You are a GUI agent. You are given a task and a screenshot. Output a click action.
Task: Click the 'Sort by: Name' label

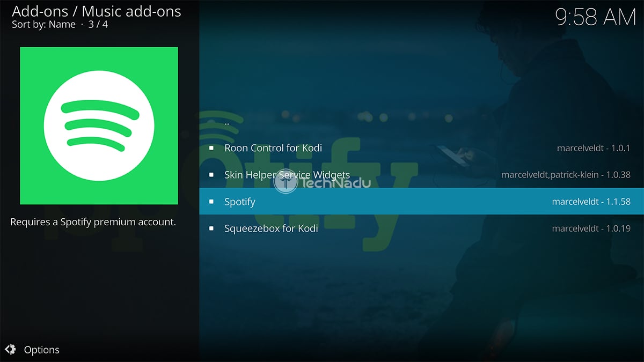pos(44,24)
